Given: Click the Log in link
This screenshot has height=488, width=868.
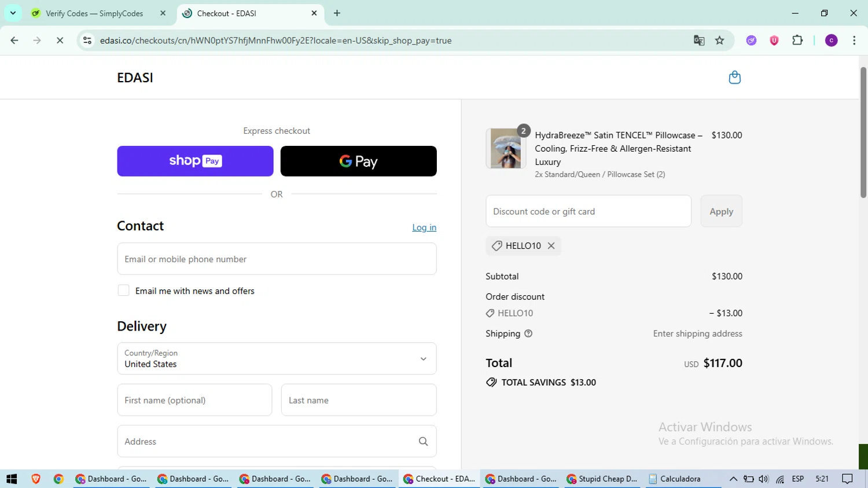Looking at the screenshot, I should [x=424, y=228].
